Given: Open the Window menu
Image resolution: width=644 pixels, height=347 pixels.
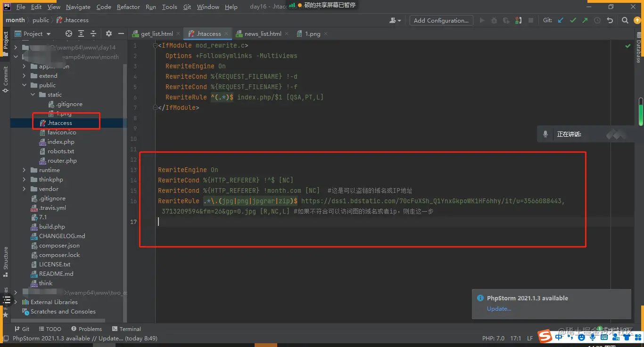Looking at the screenshot, I should pos(208,7).
